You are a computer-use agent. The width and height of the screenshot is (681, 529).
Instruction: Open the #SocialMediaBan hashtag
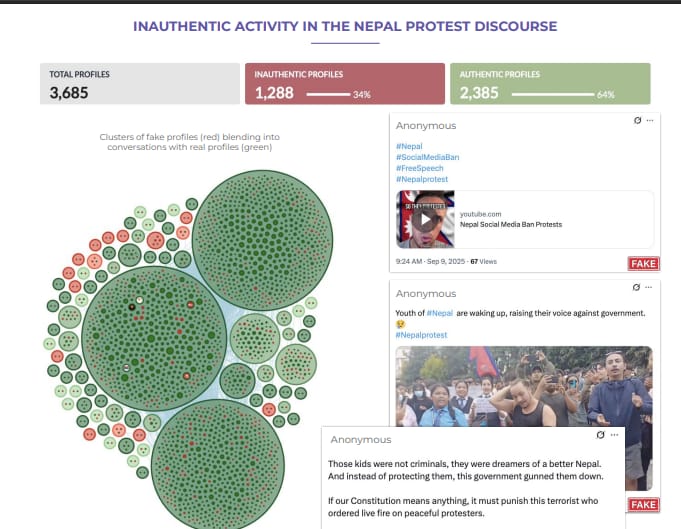click(427, 157)
